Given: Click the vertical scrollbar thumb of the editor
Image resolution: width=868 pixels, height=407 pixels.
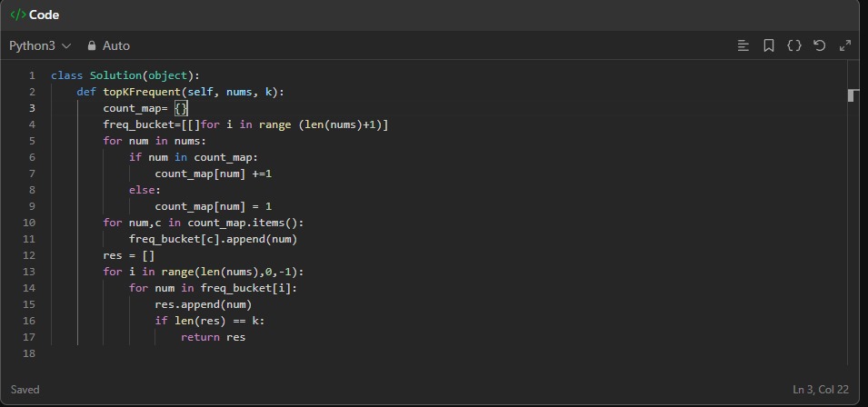Looking at the screenshot, I should click(x=853, y=95).
